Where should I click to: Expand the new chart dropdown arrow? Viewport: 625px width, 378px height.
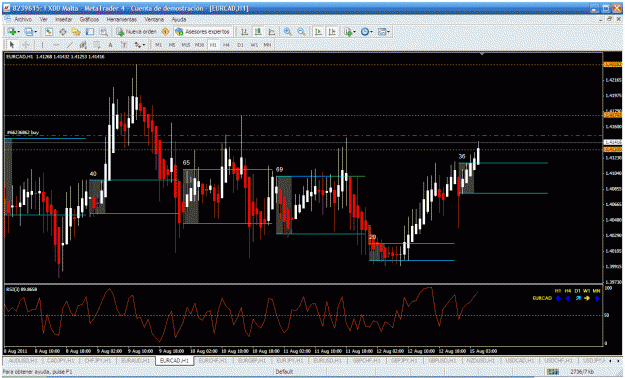(18, 32)
